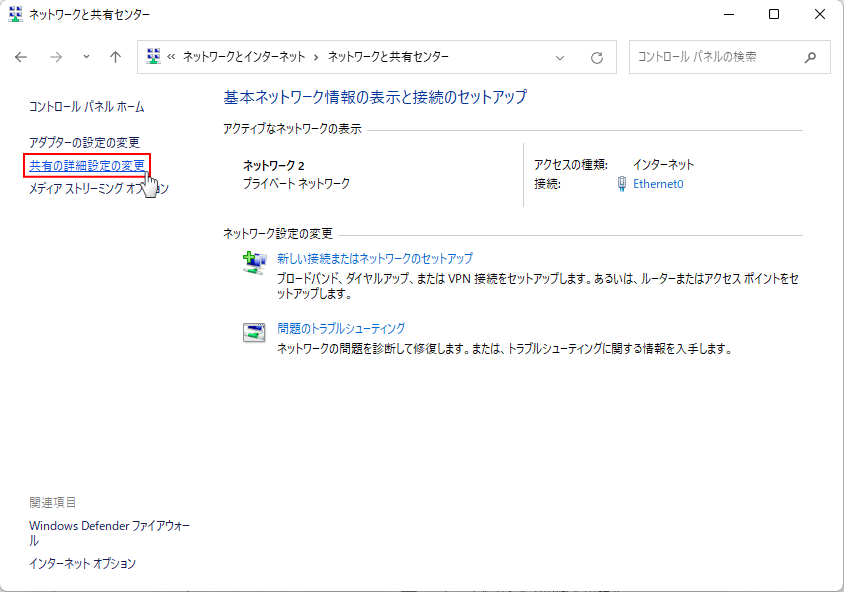The width and height of the screenshot is (844, 592).
Task: Click the network icon in address bar
Action: pyautogui.click(x=153, y=57)
